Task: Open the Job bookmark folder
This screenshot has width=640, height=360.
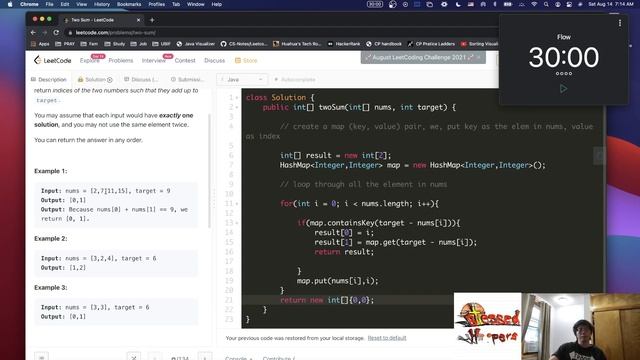Action: tap(139, 44)
